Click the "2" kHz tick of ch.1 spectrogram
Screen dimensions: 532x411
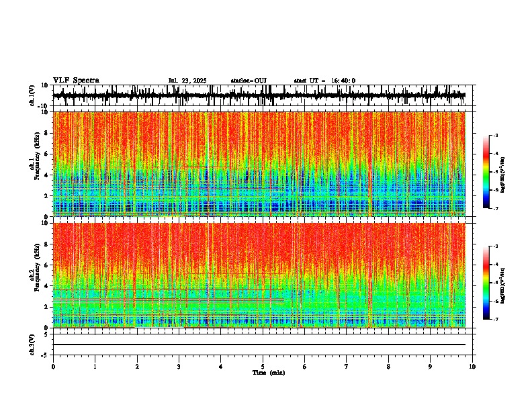pos(46,196)
